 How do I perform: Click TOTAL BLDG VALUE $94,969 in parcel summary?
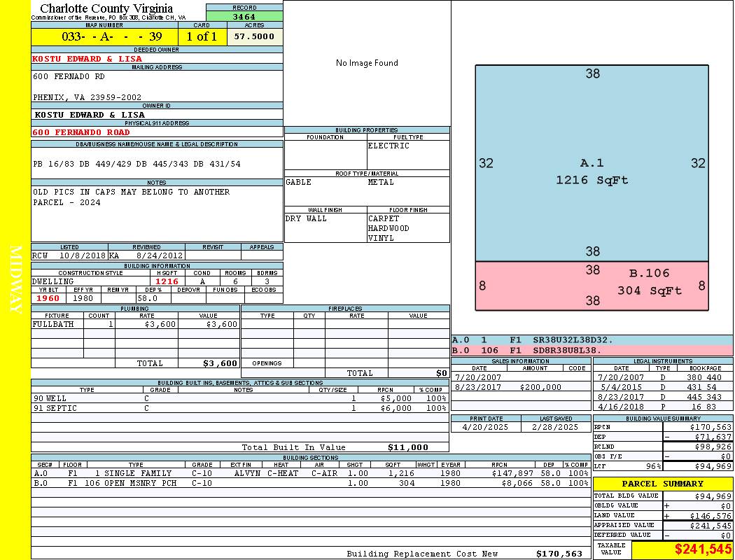[713, 496]
